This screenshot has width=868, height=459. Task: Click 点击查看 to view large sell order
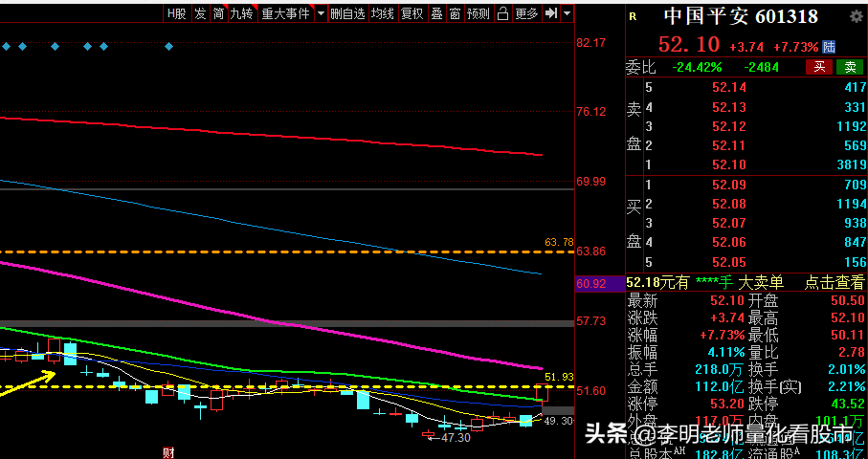click(x=835, y=283)
